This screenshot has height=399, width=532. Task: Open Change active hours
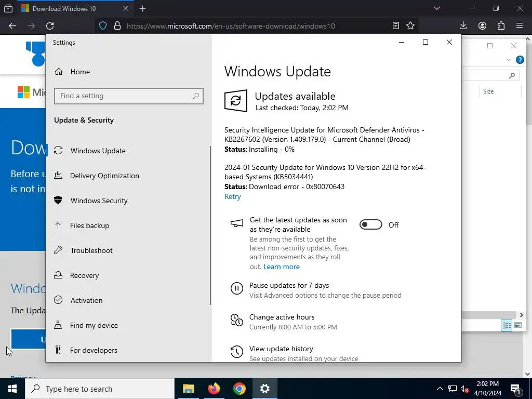pyautogui.click(x=282, y=317)
